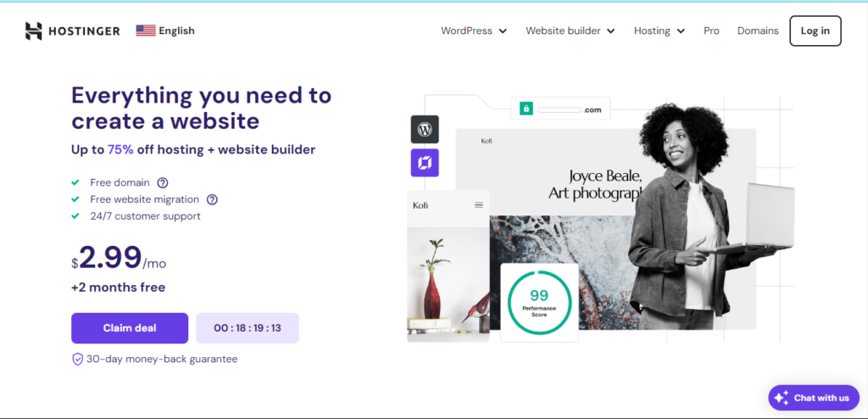Click the Claim deal button
868x419 pixels.
click(130, 328)
